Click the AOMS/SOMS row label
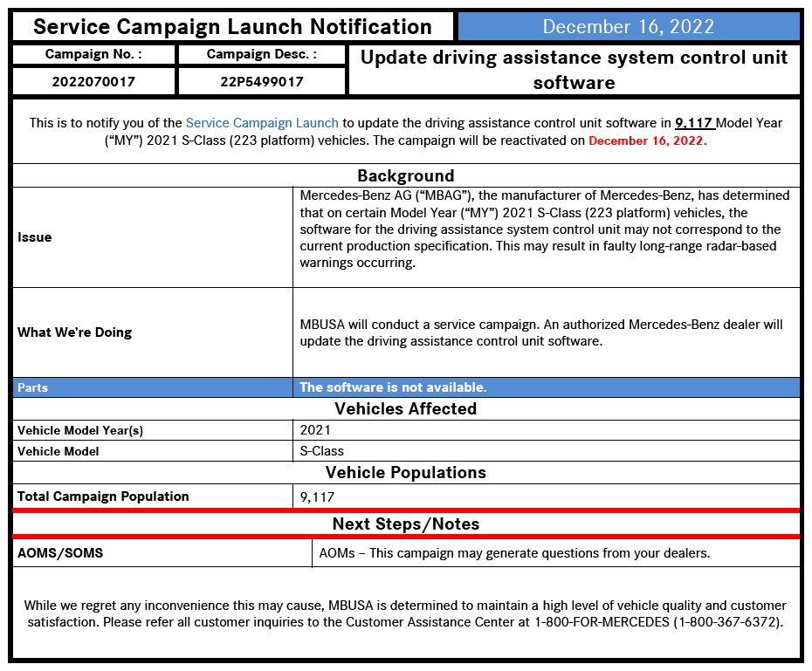Viewport: 812px width, 671px height. pos(60,553)
